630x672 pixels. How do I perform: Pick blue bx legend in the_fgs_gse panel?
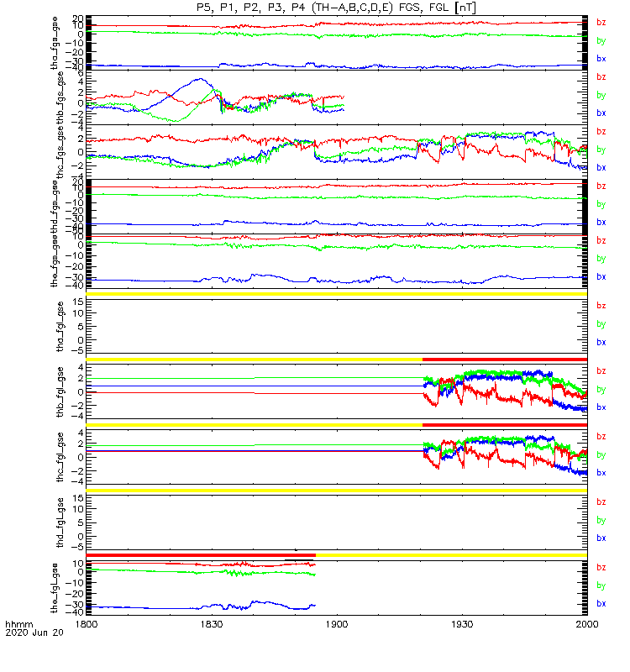(x=601, y=277)
